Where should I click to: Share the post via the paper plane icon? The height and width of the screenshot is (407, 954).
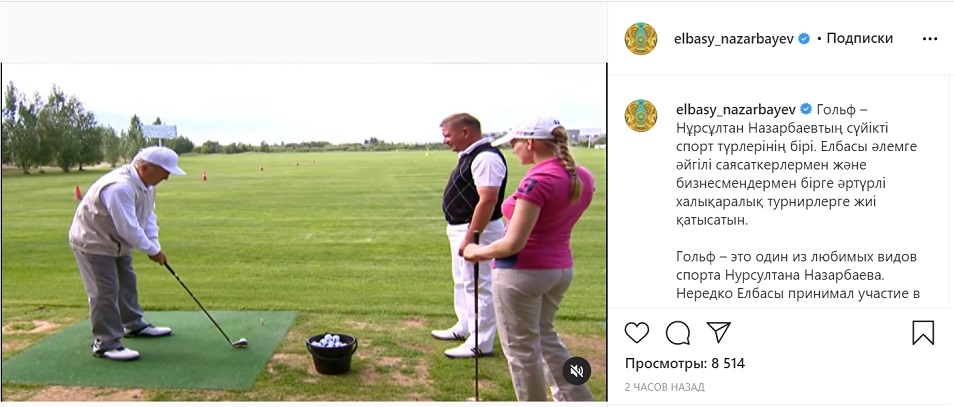[x=719, y=332]
